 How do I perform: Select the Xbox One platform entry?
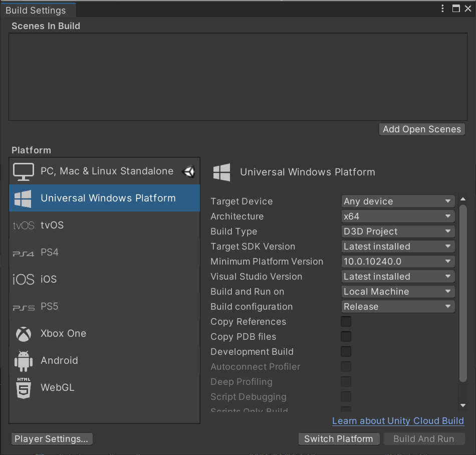coord(104,334)
